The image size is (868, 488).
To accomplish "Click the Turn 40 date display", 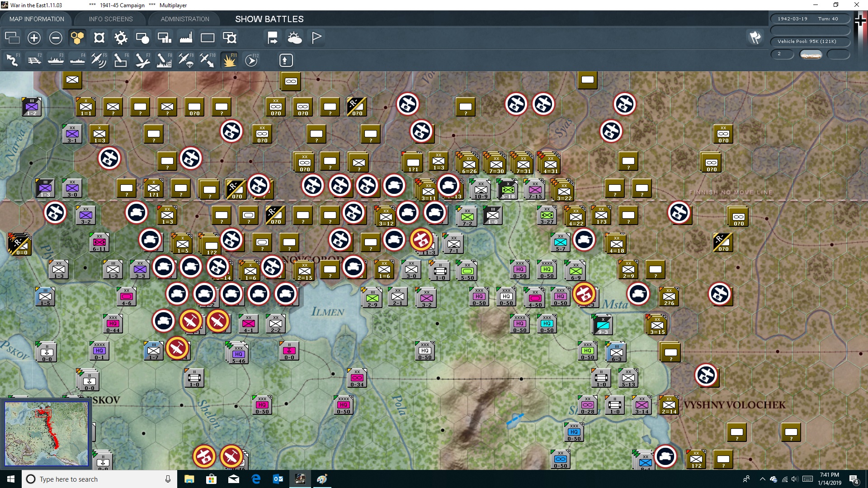I will tap(810, 19).
